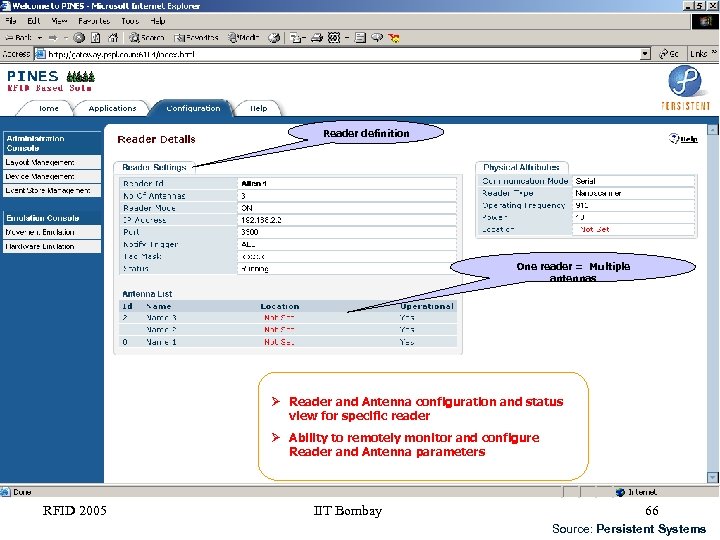Click the Location column header in Antenna List
720x540 pixels.
[x=280, y=306]
